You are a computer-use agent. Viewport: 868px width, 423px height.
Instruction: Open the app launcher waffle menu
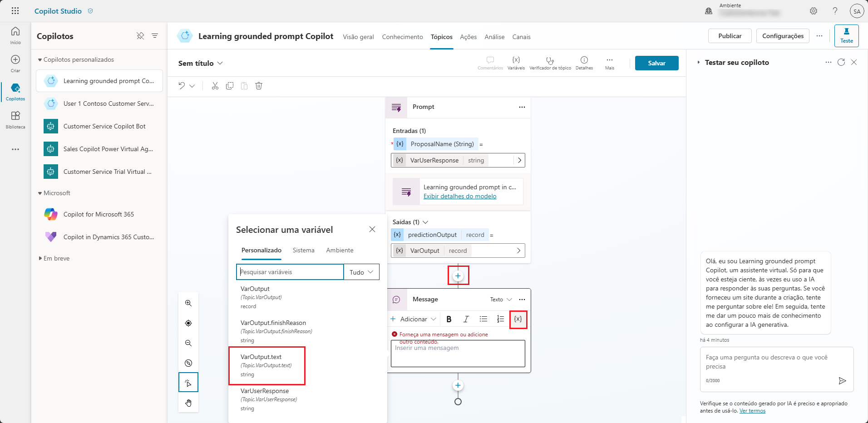(x=15, y=11)
